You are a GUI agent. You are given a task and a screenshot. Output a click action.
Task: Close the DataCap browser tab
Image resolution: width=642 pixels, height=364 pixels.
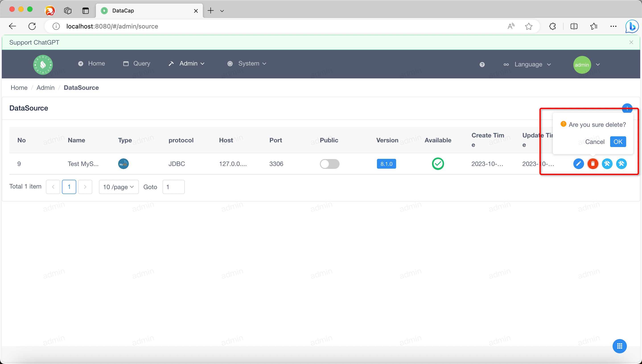196,11
